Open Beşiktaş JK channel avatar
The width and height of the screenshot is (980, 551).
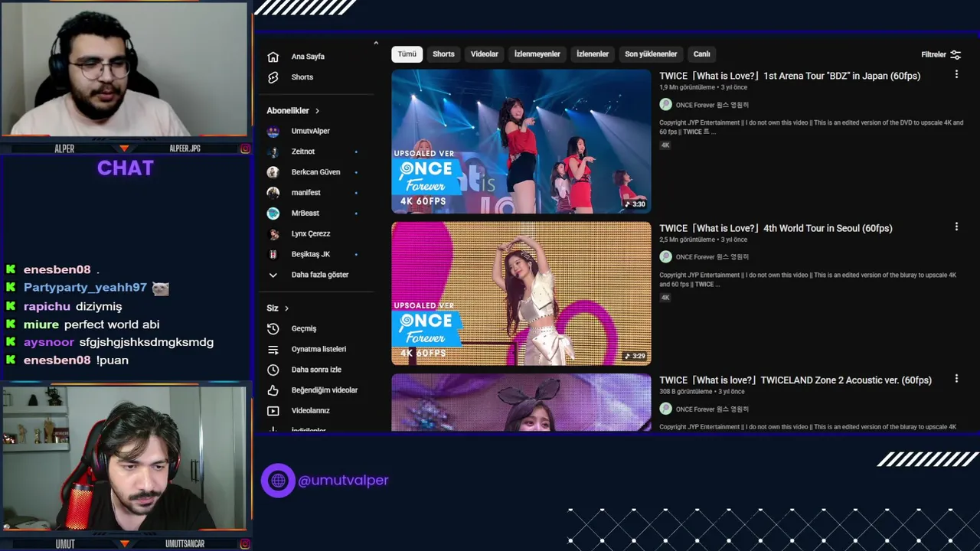[273, 254]
